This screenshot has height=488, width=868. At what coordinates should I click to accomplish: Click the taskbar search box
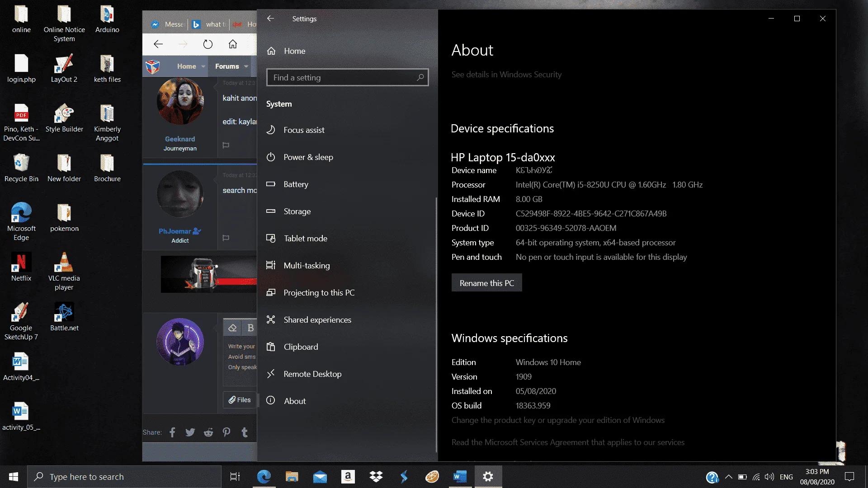point(124,477)
